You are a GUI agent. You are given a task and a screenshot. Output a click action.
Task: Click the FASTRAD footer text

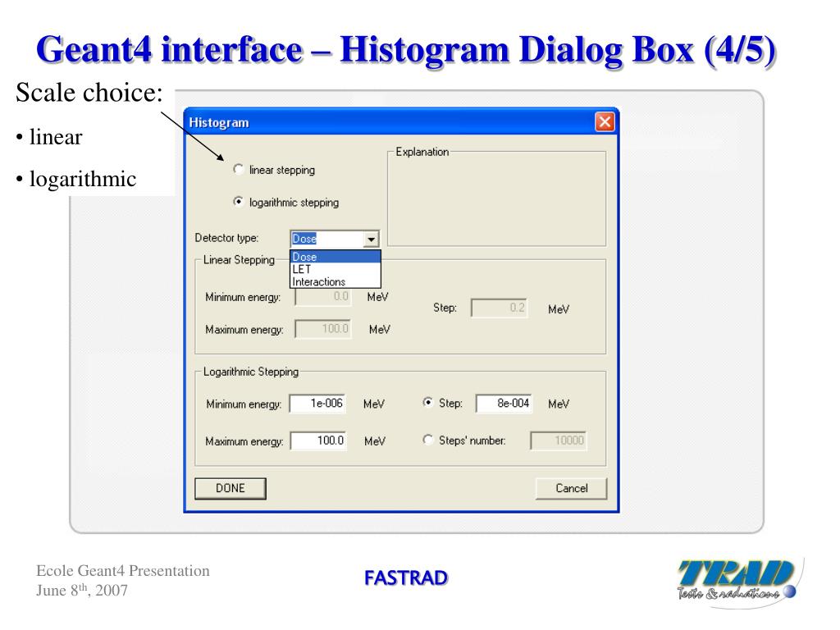point(405,578)
